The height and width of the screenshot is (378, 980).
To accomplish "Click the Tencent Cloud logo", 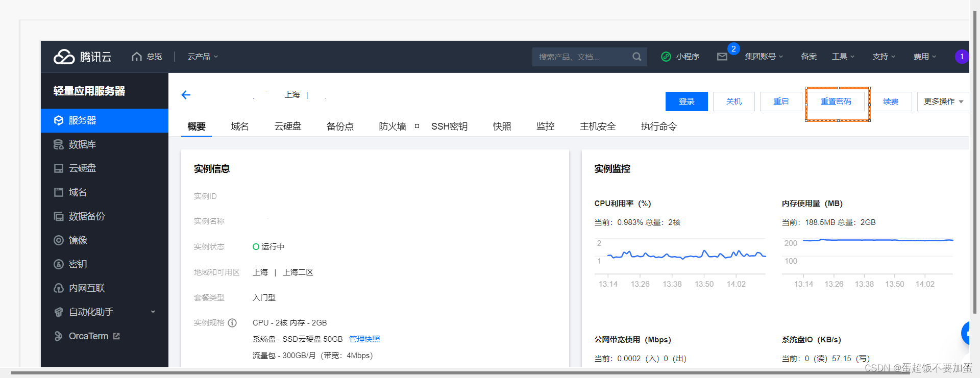I will point(82,57).
